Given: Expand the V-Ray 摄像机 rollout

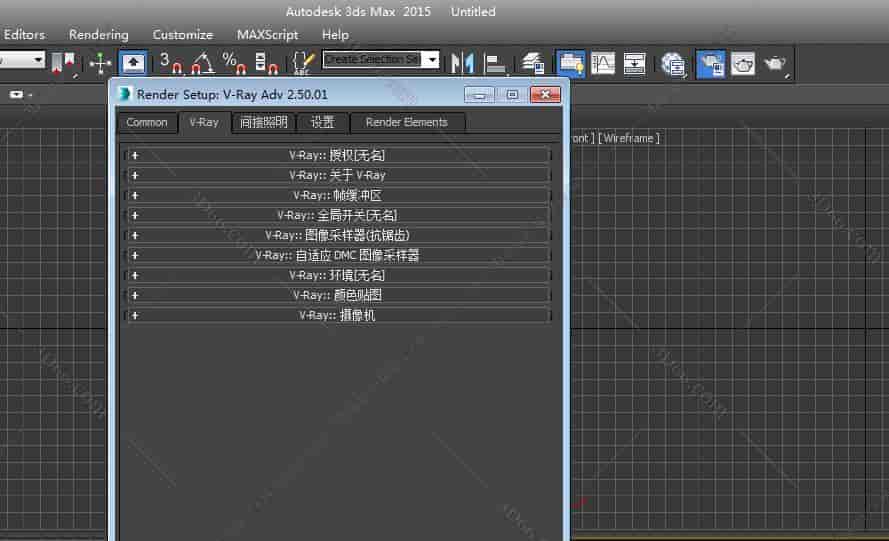Looking at the screenshot, I should click(338, 315).
